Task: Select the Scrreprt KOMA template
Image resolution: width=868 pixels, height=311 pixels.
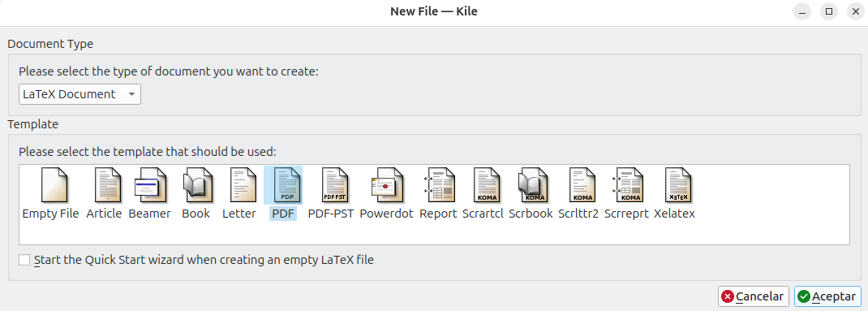Action: coord(627,186)
